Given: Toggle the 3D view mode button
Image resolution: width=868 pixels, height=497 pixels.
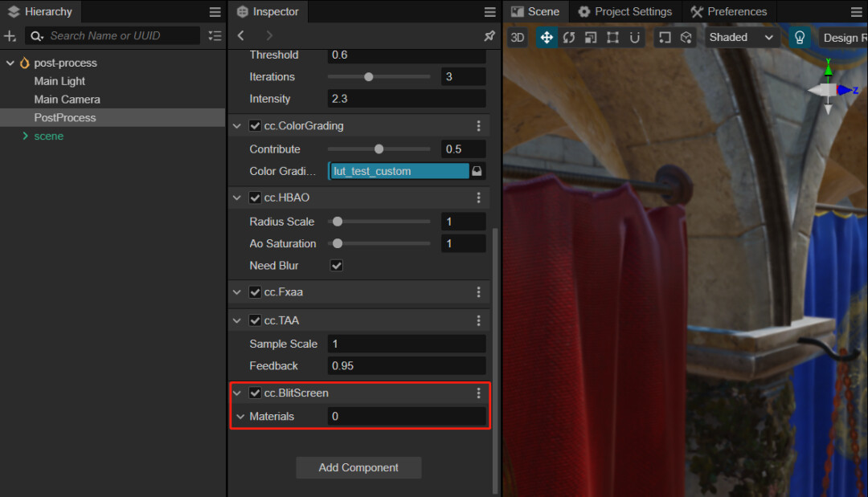Looking at the screenshot, I should pos(518,38).
